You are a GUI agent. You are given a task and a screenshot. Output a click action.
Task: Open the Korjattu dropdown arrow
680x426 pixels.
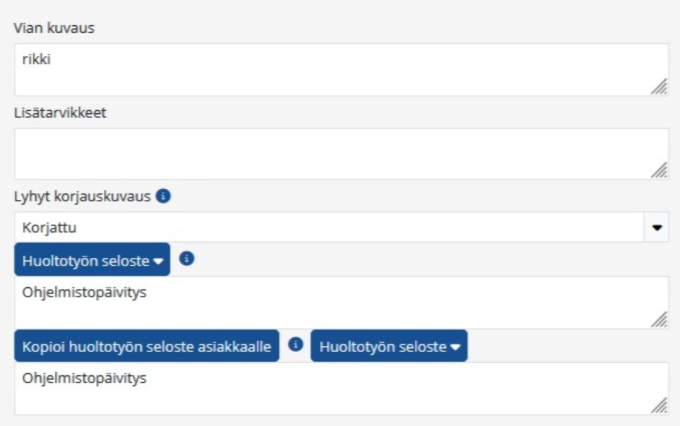[657, 227]
